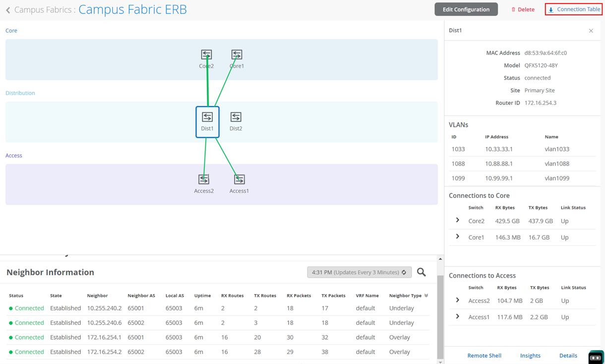The width and height of the screenshot is (605, 364).
Task: Click the Dist2 switch icon
Action: (x=236, y=117)
